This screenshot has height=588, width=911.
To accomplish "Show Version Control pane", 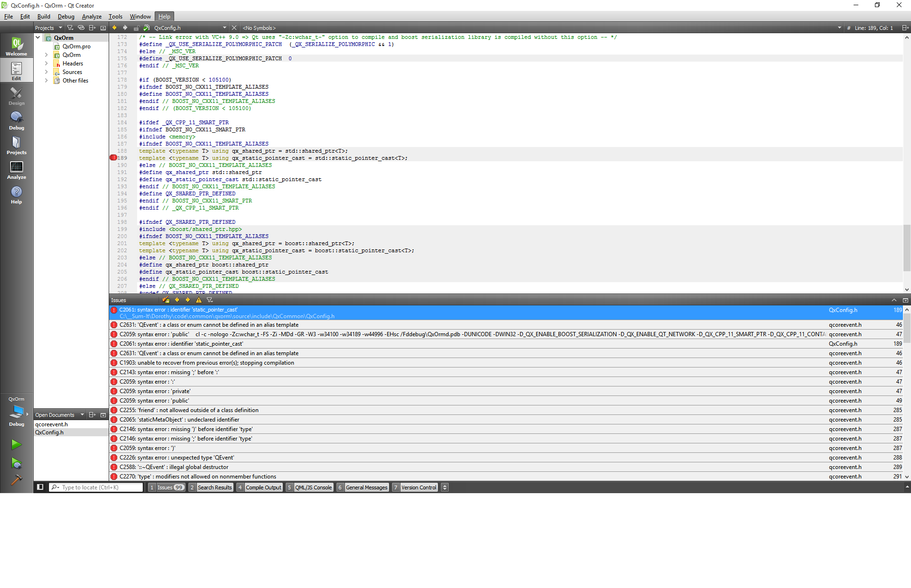I will 415,487.
